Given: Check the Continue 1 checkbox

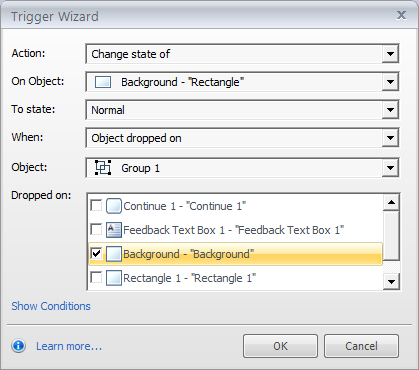Looking at the screenshot, I should point(96,205).
